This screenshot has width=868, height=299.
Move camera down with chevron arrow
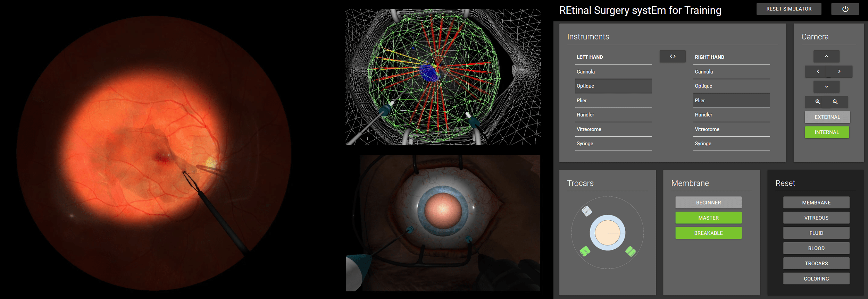(826, 87)
